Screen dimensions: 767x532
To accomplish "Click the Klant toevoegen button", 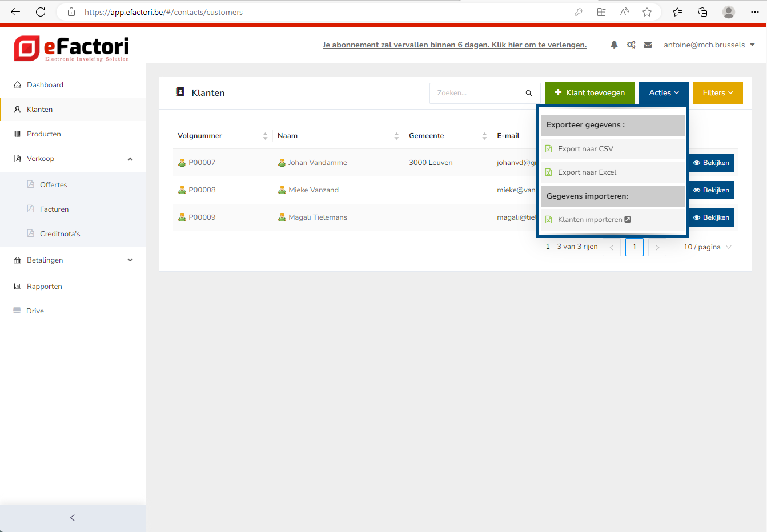I will click(589, 93).
